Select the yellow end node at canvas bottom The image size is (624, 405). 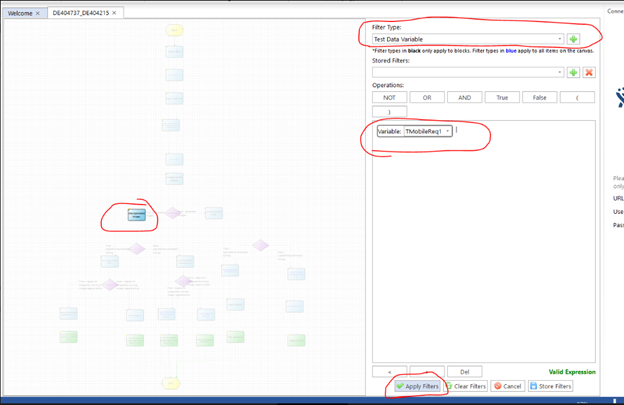[x=172, y=383]
